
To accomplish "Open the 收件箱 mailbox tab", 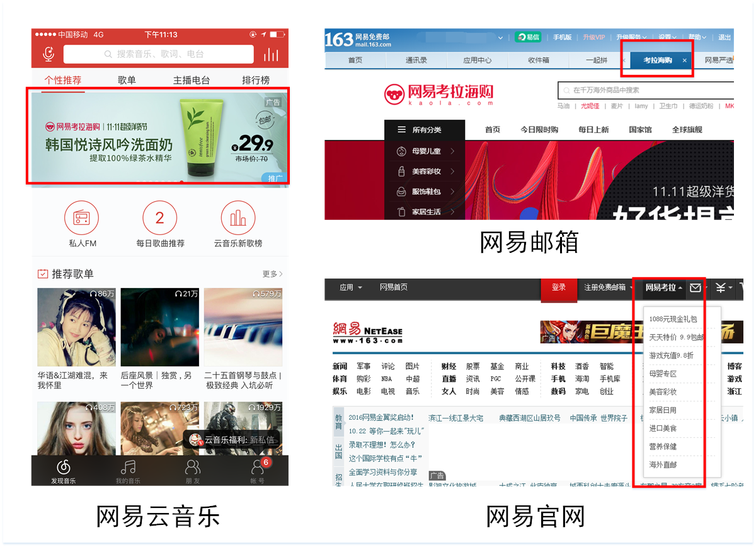I will click(x=539, y=60).
